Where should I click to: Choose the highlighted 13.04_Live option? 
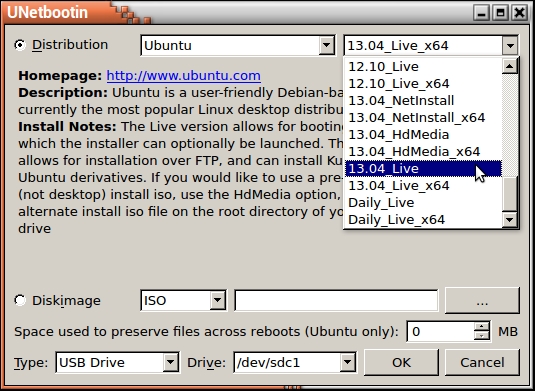click(423, 169)
